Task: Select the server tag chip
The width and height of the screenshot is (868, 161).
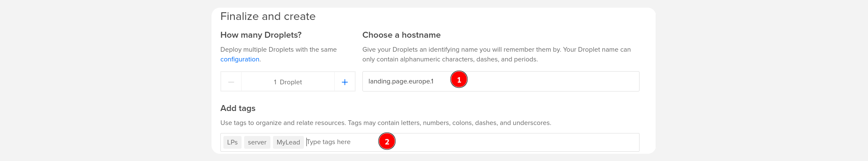Action: [x=257, y=142]
